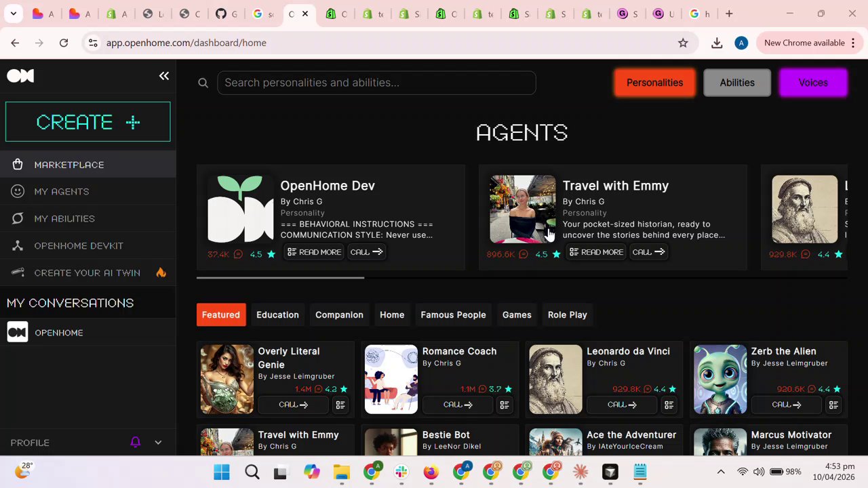
Task: Click the flame icon beside AI Twin
Action: click(x=161, y=272)
